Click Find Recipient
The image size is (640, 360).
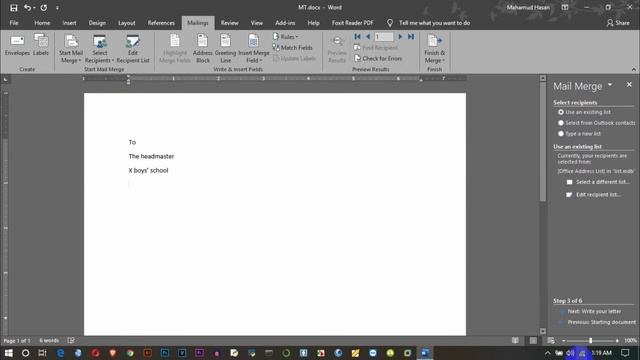376,48
